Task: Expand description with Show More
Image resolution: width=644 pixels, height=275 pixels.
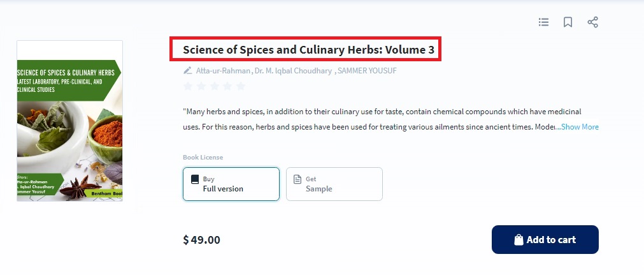Action: point(580,127)
